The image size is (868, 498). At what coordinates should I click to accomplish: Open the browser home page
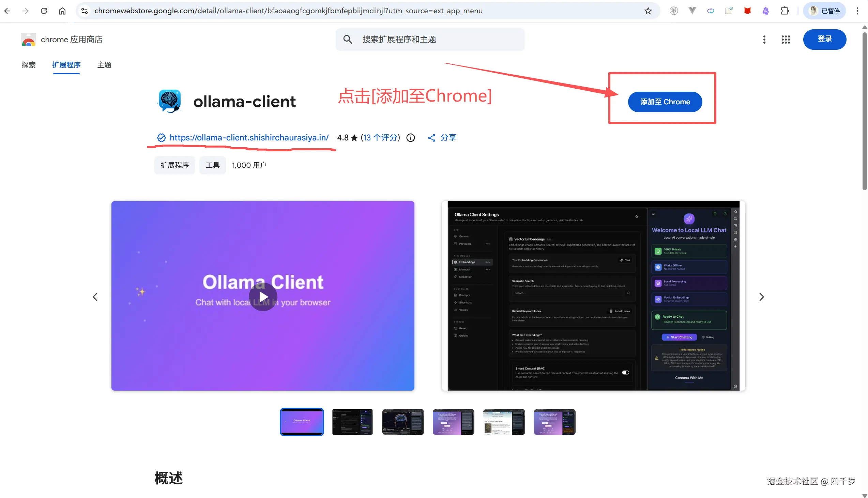click(x=62, y=11)
